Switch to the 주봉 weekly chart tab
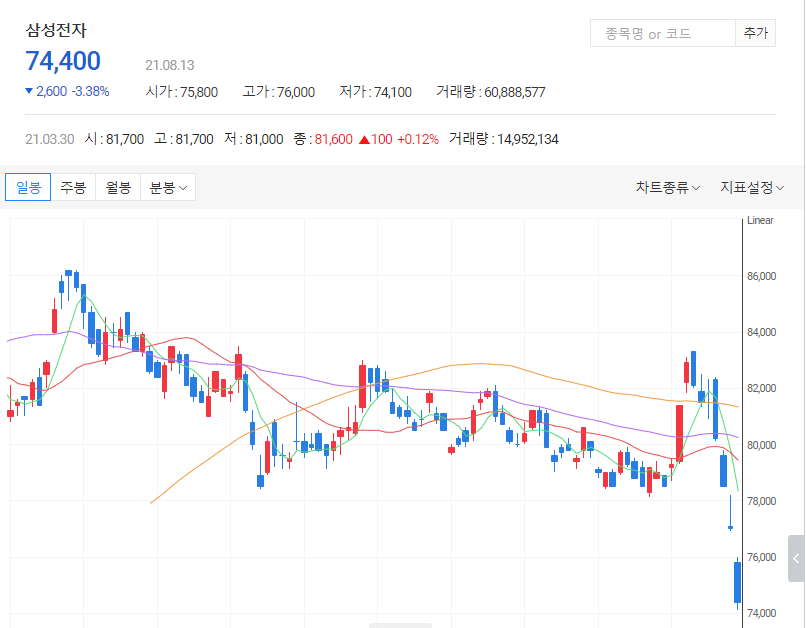The height and width of the screenshot is (628, 806). point(73,187)
